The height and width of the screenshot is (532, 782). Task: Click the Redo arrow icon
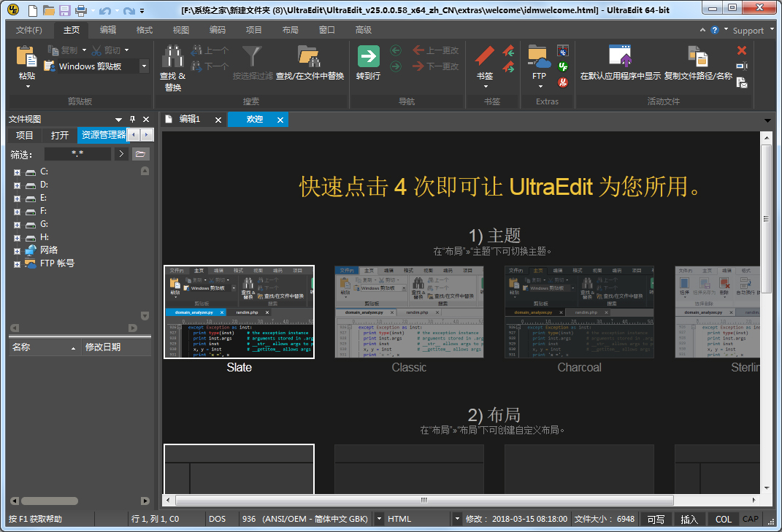tap(129, 10)
